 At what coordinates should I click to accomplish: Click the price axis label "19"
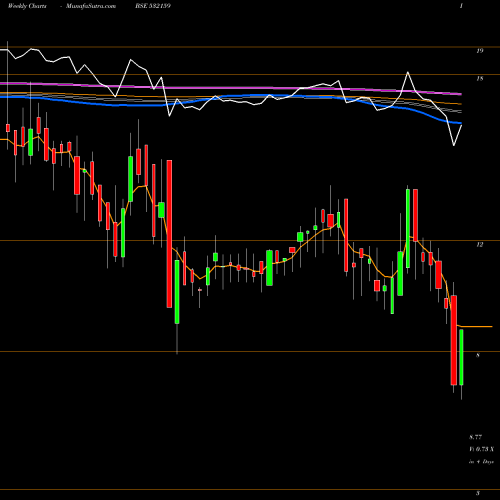(x=479, y=51)
